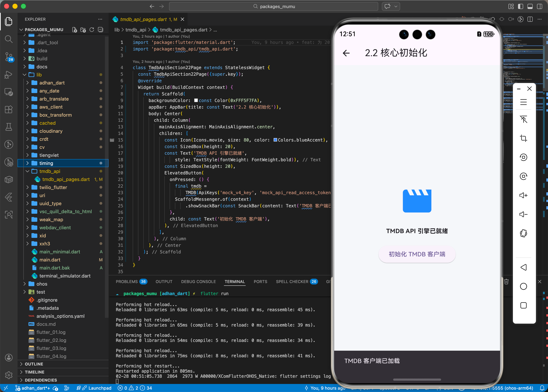Click the emulator volume up icon
This screenshot has width=548, height=392.
pyautogui.click(x=523, y=195)
